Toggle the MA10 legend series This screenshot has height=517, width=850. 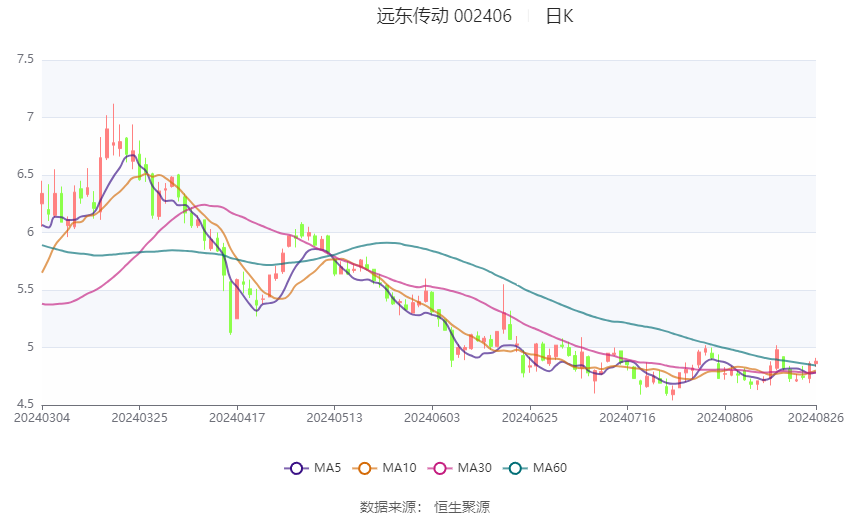pos(384,468)
